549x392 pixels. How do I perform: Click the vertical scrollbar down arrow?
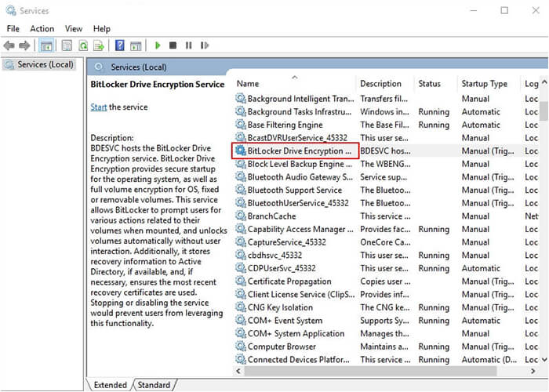544,359
